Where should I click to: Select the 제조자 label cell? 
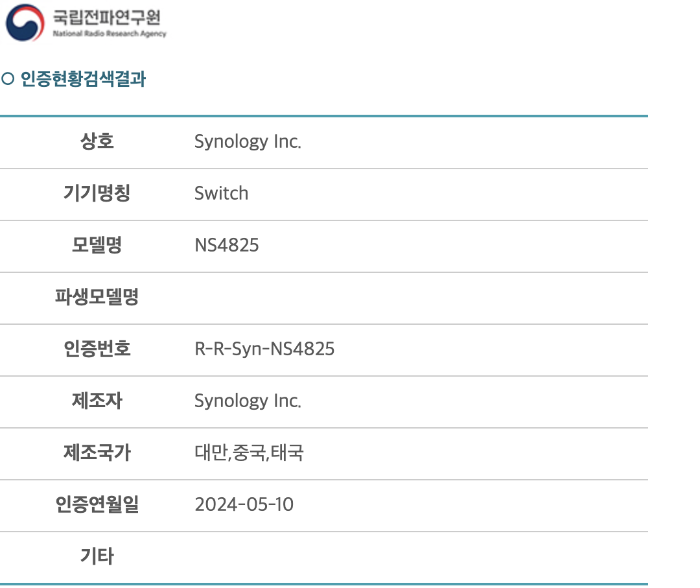97,401
